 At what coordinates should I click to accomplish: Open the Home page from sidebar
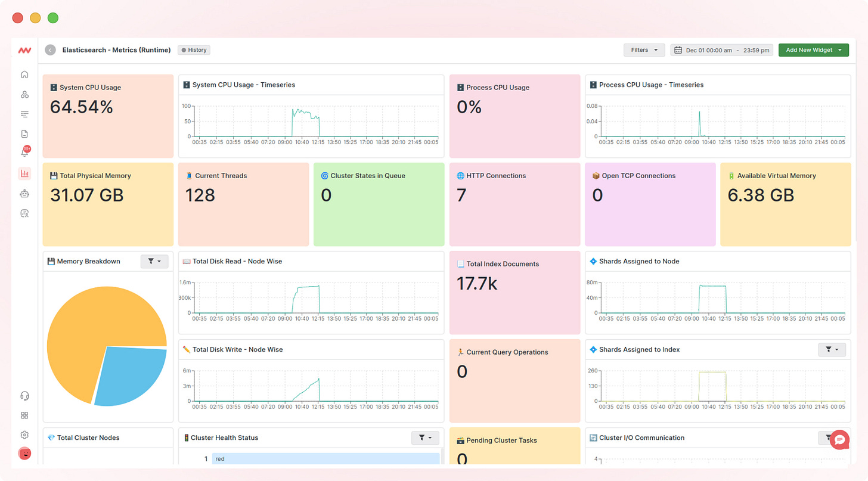24,75
